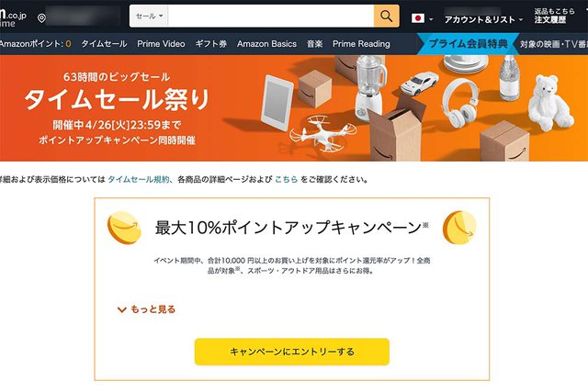Click the キャンペーンにエントリーする button

click(292, 352)
